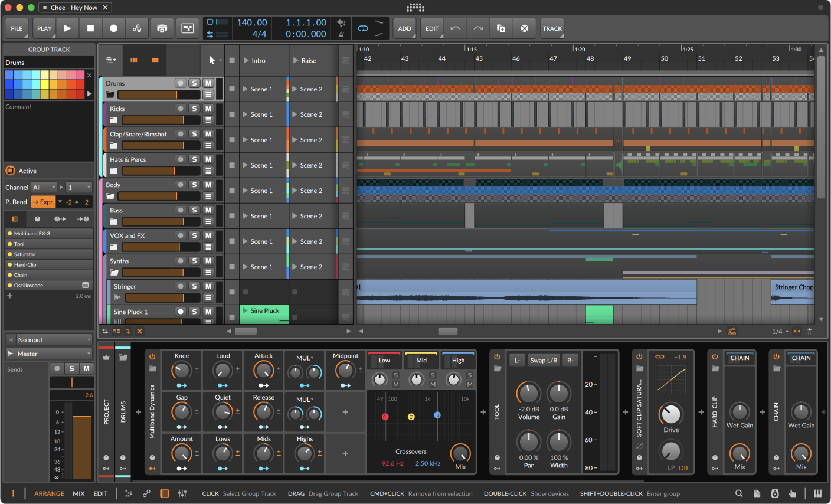Disable Multiband Dynamics with its power icon
The height and width of the screenshot is (504, 831).
[152, 357]
